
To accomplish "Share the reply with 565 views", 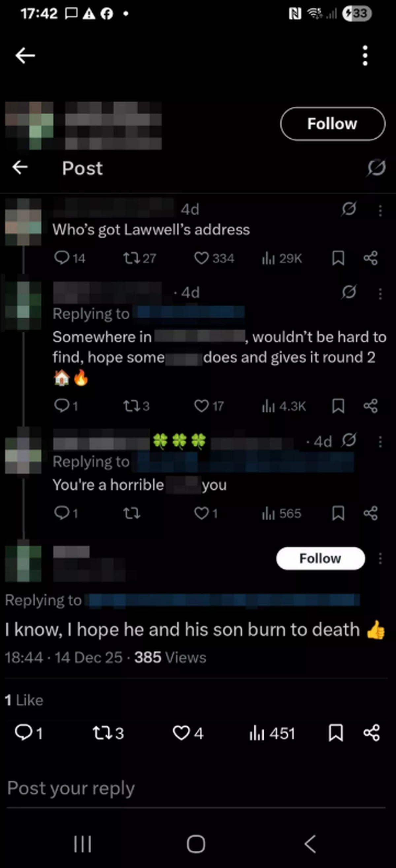I will [370, 513].
